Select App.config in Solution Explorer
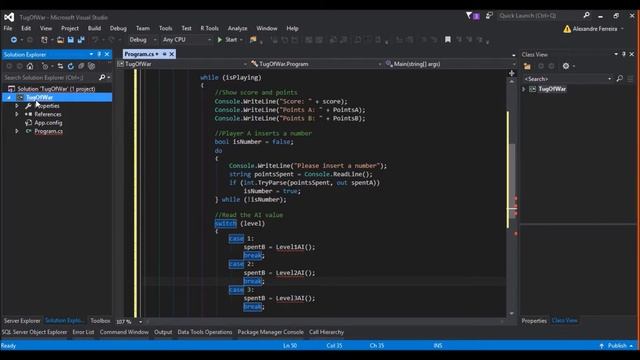640x360 pixels. pos(48,122)
